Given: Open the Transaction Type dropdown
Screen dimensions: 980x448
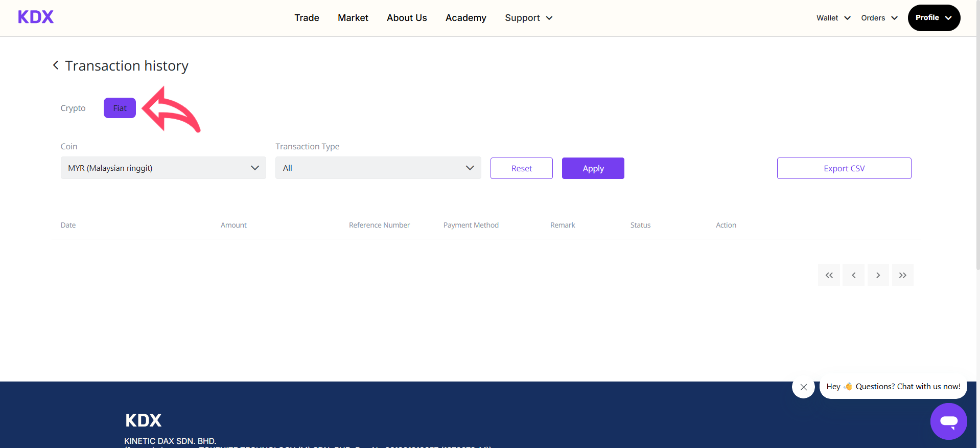Looking at the screenshot, I should click(378, 168).
